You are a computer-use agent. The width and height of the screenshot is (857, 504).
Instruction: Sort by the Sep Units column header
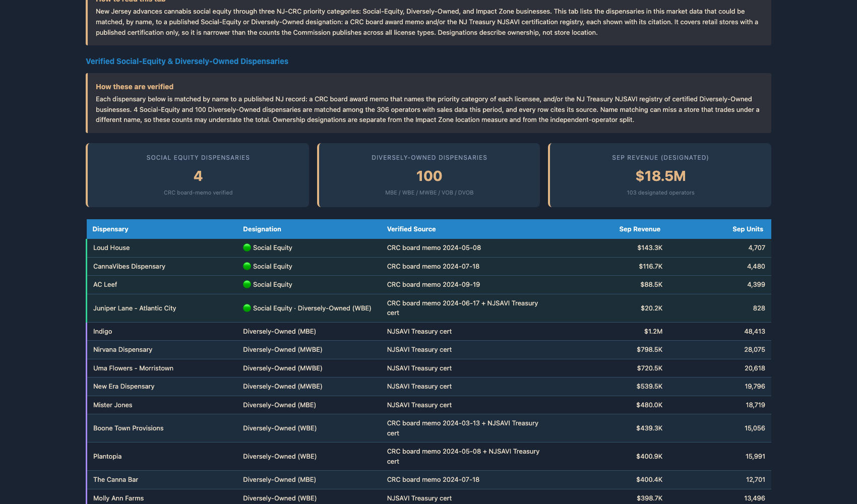(748, 229)
